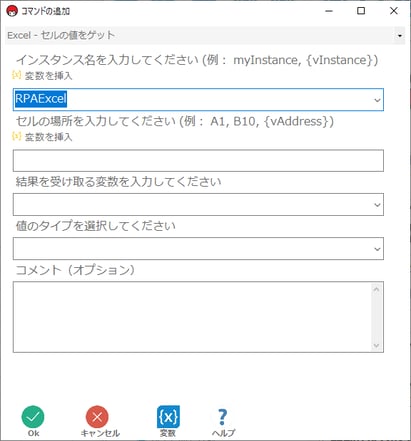
Task: Click the RPAExcel instance name text field
Action: [193, 99]
